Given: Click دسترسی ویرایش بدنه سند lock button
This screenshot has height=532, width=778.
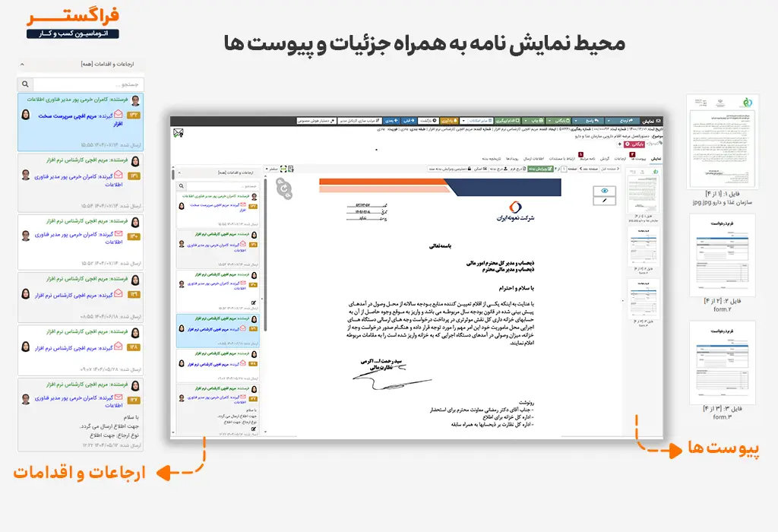Looking at the screenshot, I should click(450, 169).
